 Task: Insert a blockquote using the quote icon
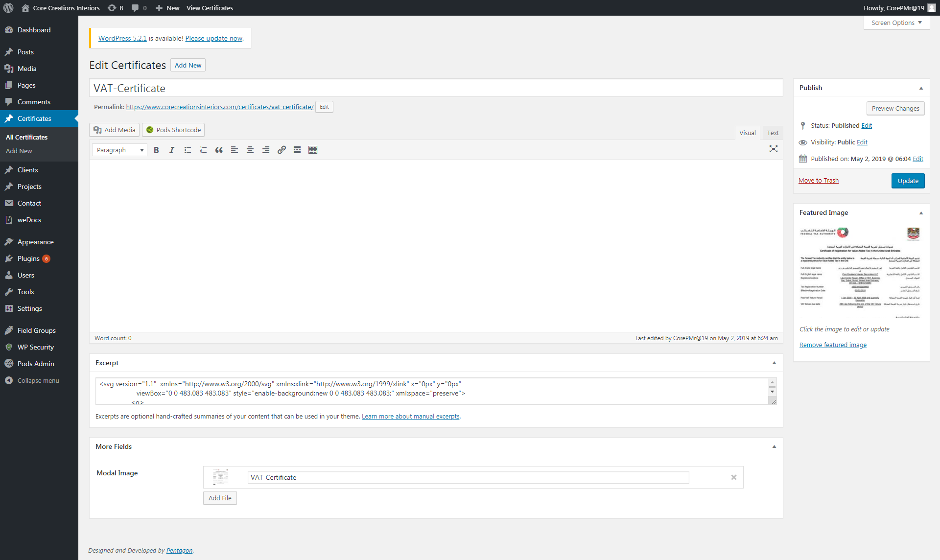[219, 150]
